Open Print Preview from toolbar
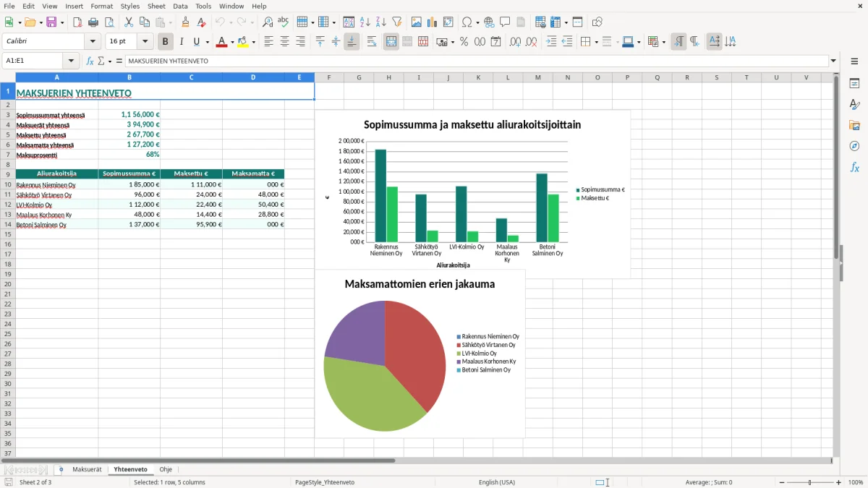 tap(109, 22)
